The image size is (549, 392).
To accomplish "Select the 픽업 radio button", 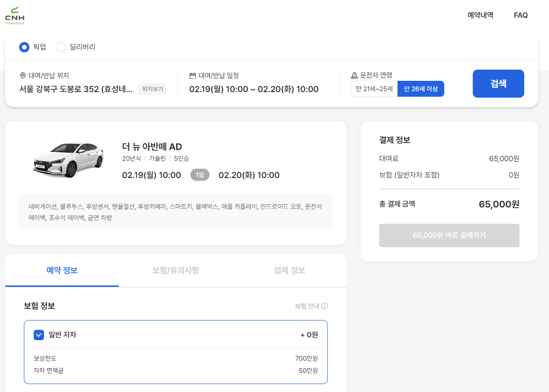I will click(24, 47).
